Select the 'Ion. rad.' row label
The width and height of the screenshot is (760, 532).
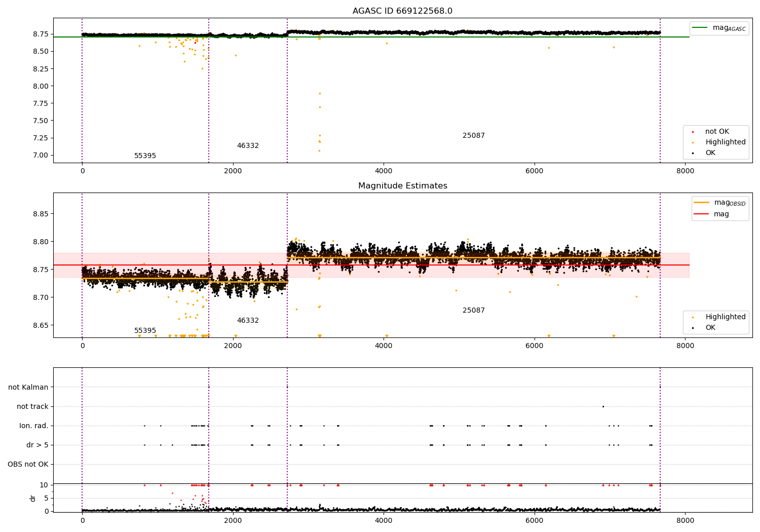[34, 426]
